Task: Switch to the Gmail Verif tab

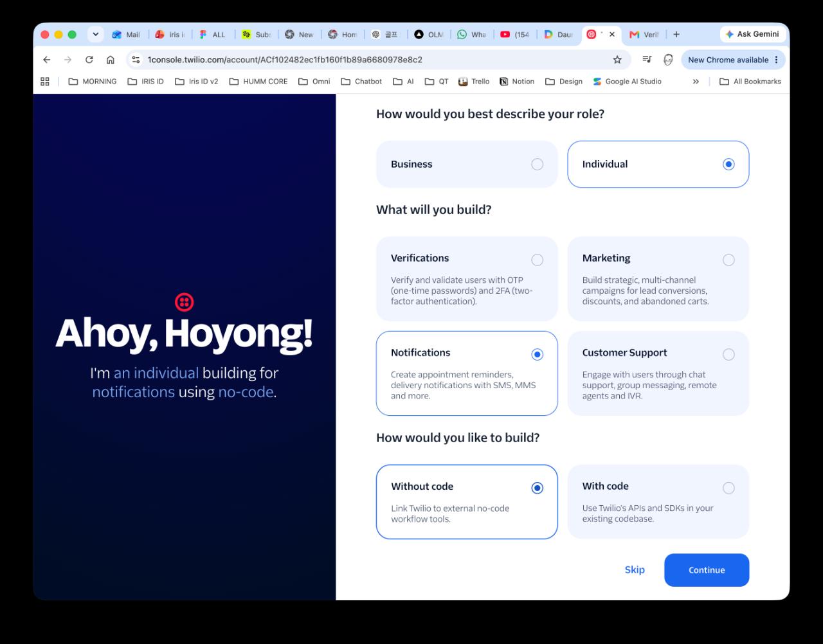Action: (644, 35)
